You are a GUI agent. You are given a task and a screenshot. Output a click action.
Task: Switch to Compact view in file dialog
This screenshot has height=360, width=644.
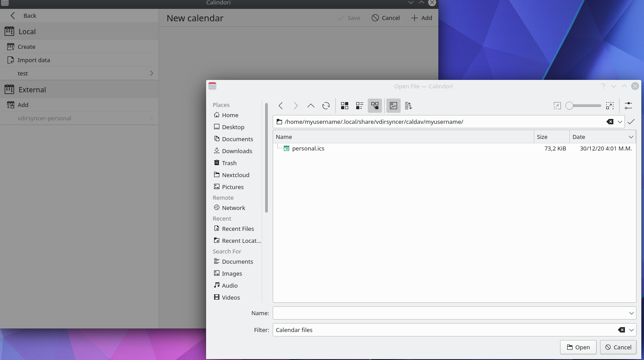(x=360, y=106)
